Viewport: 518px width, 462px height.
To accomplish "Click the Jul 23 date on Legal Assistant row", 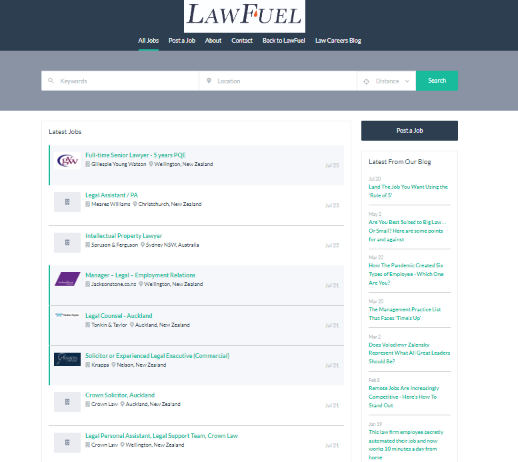I will 332,205.
